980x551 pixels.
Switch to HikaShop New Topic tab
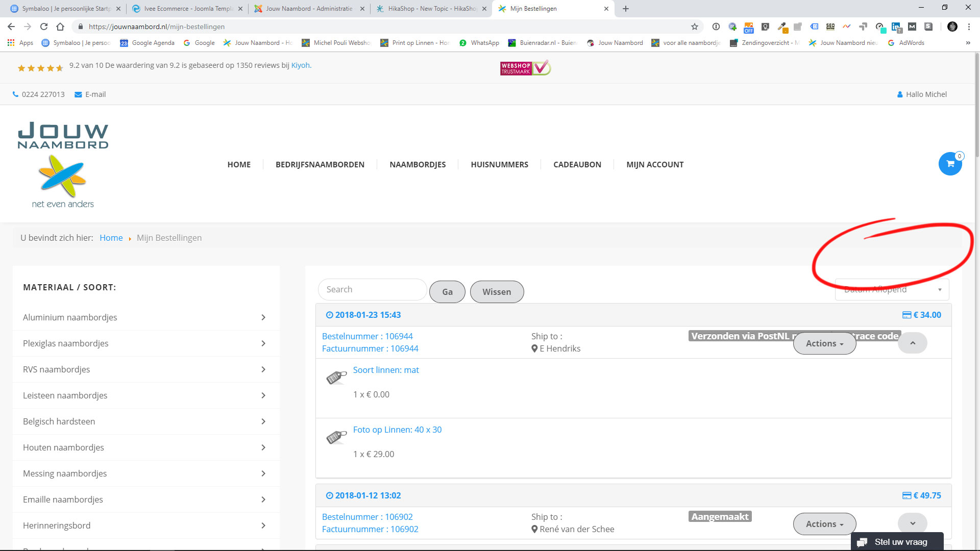pyautogui.click(x=432, y=9)
